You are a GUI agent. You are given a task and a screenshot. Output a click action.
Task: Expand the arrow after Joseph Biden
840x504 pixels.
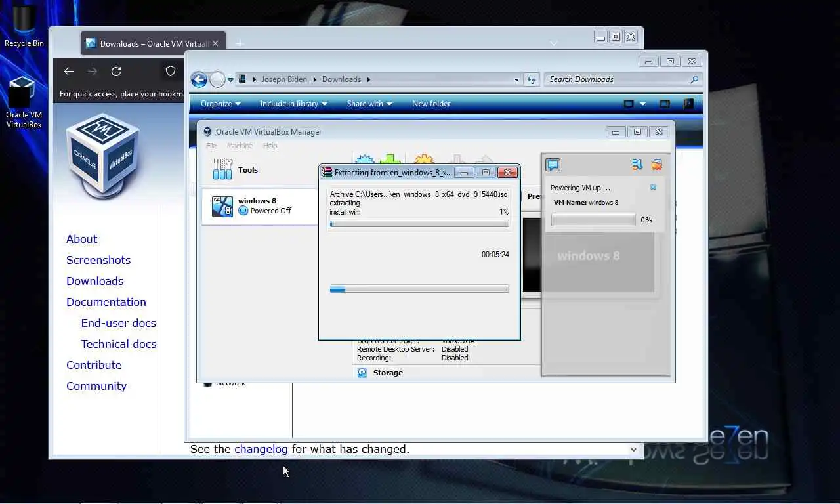(314, 79)
